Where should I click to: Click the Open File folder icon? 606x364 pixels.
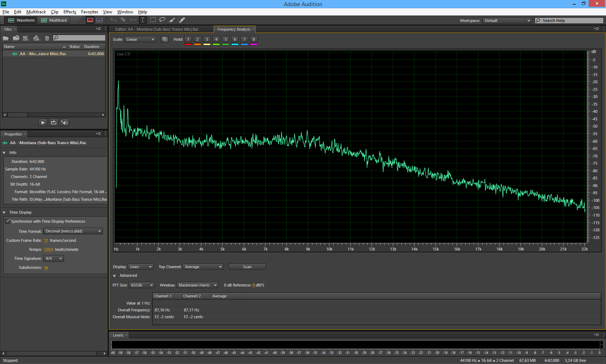tap(6, 38)
